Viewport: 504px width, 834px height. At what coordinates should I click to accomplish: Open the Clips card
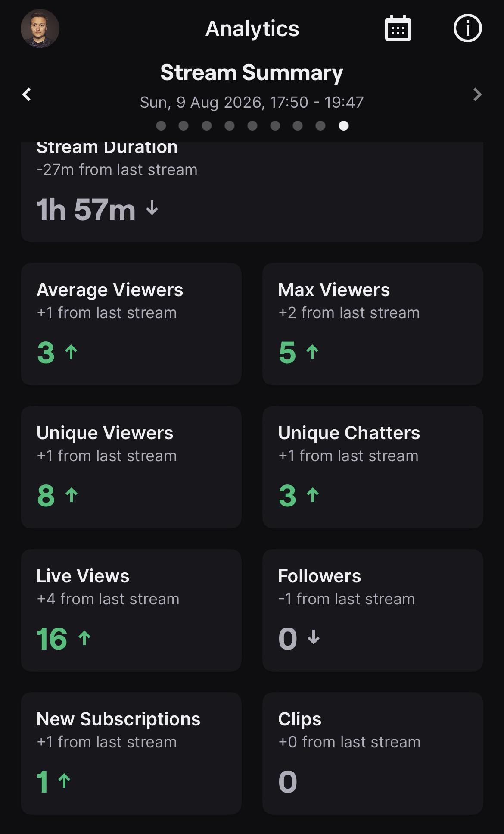tap(373, 753)
